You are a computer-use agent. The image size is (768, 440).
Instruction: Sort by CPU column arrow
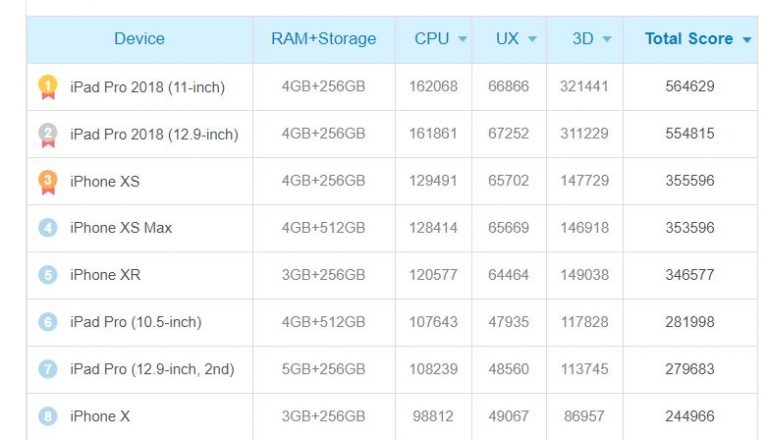(462, 39)
